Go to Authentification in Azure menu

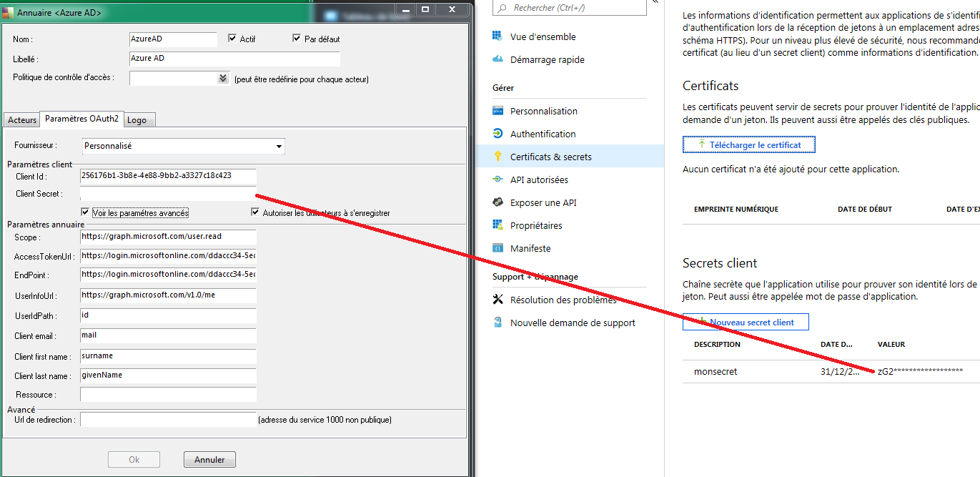[543, 134]
